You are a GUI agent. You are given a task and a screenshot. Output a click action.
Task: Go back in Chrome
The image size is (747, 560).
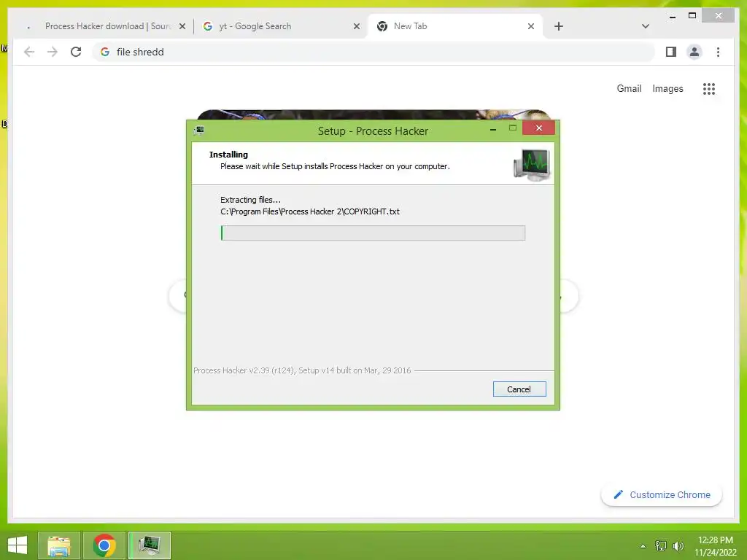click(29, 52)
